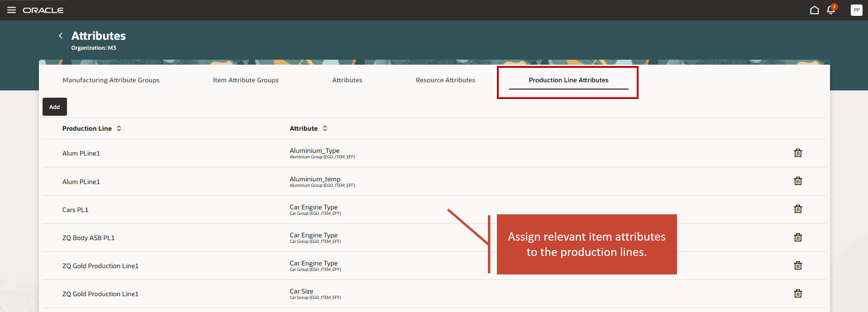Delete the Cars PL1 row

click(x=798, y=209)
